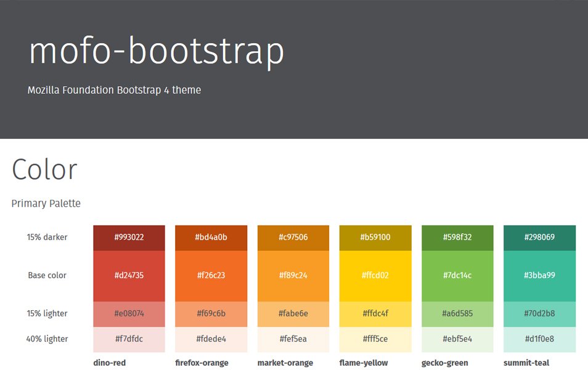Select the #ffcd02 flame-yellow base swatch
The image size is (588, 370).
click(375, 276)
